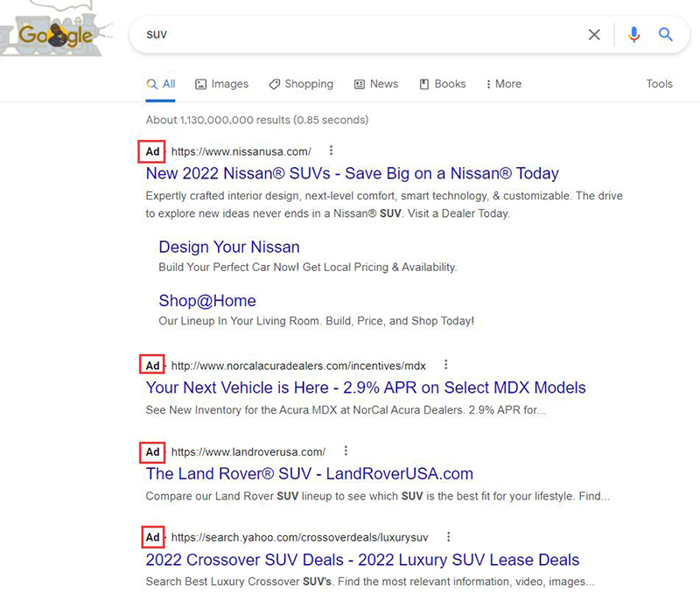Viewport: 700px width, 600px height.
Task: Click the Compare our Land Rover SUV lineup text
Action: click(x=378, y=496)
